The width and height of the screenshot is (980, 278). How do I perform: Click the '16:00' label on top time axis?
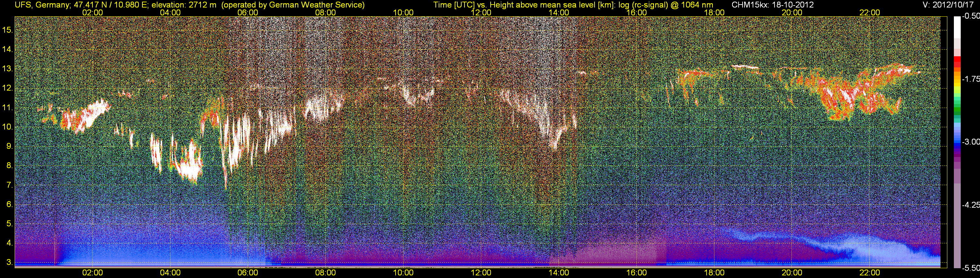pos(636,12)
